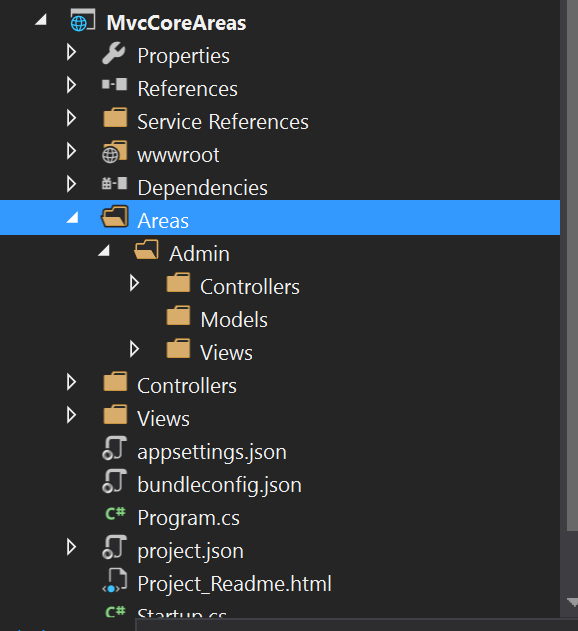The image size is (578, 631).
Task: Click the Program.cs C# file icon
Action: [x=115, y=514]
